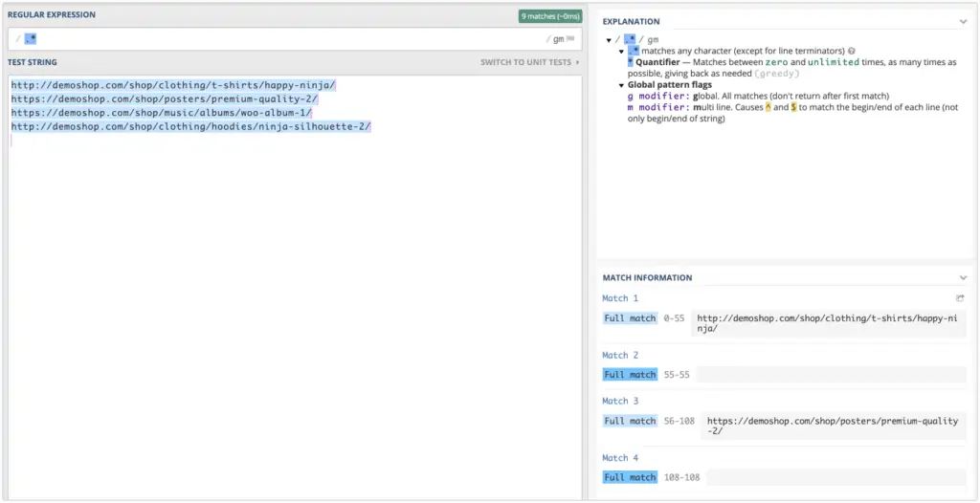
Task: Click the 'Match 1' heading
Action: pyautogui.click(x=620, y=298)
